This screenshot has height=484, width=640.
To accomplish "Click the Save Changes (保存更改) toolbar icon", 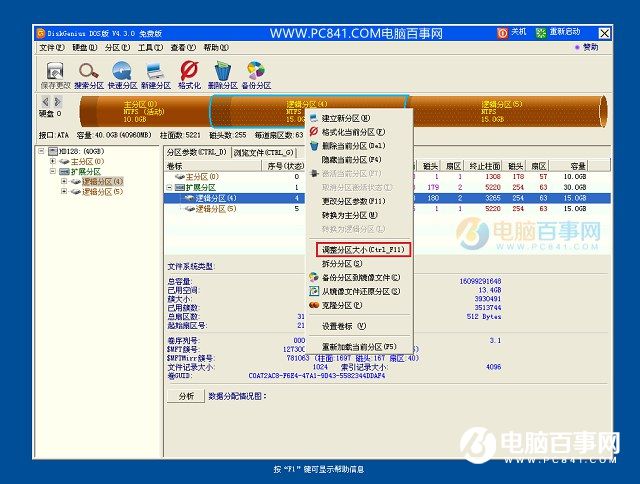I will tap(55, 75).
